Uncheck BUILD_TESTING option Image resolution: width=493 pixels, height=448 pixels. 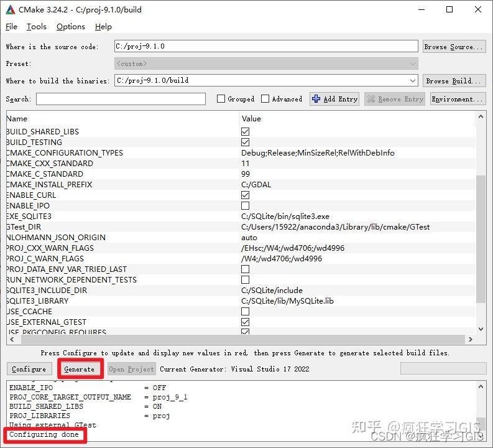(245, 142)
